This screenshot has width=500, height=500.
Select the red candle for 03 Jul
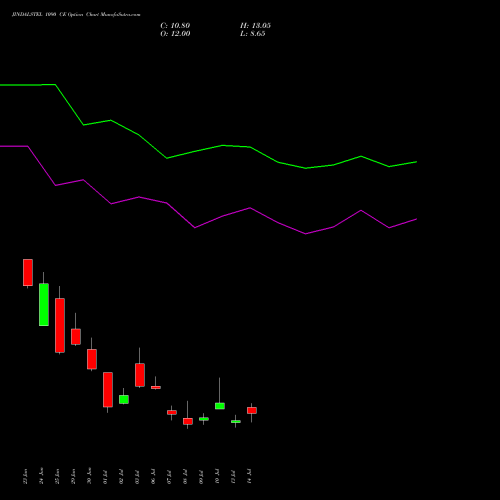(x=140, y=375)
